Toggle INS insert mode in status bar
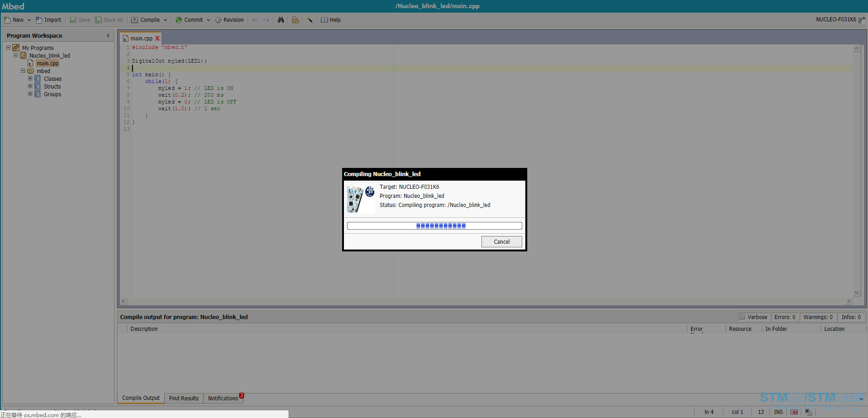The image size is (868, 418). pyautogui.click(x=778, y=412)
